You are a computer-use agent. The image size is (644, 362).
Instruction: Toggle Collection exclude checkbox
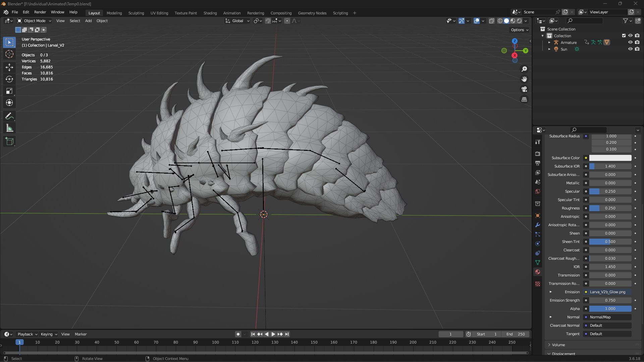[x=624, y=36]
